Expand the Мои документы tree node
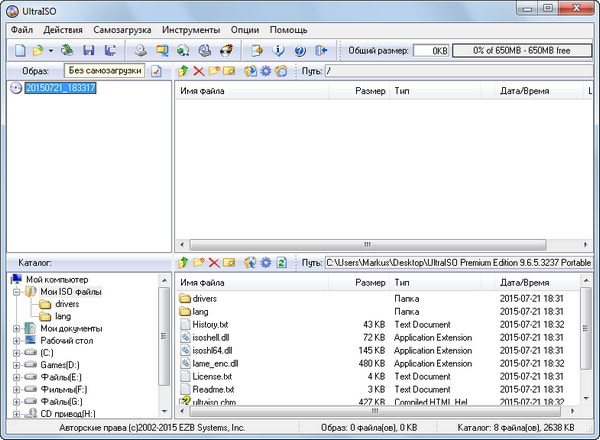Viewport: 600px width, 440px height. coord(17,328)
